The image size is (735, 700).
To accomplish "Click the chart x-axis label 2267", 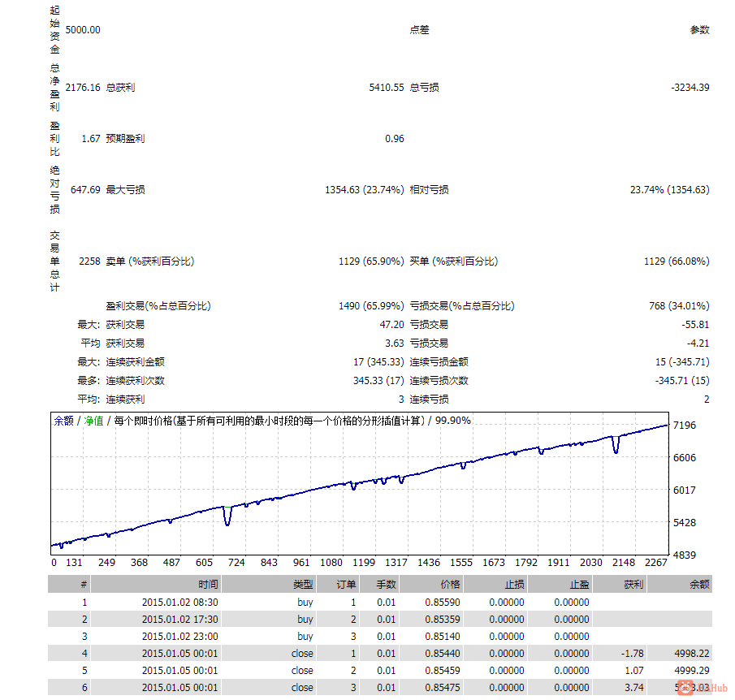I will [655, 563].
